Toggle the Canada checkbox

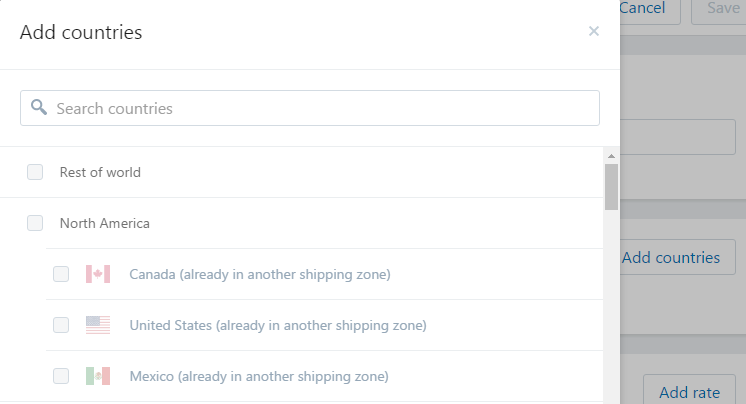click(x=61, y=274)
